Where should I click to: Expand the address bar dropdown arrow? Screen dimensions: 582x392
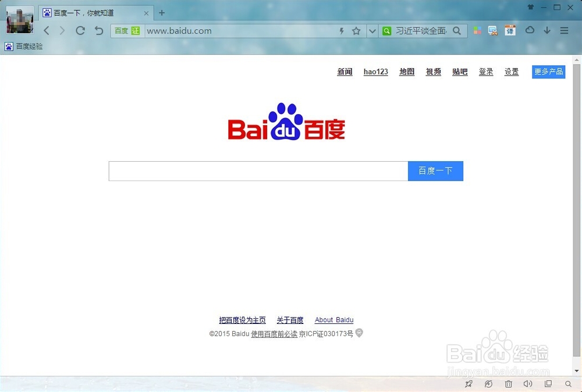(x=372, y=31)
